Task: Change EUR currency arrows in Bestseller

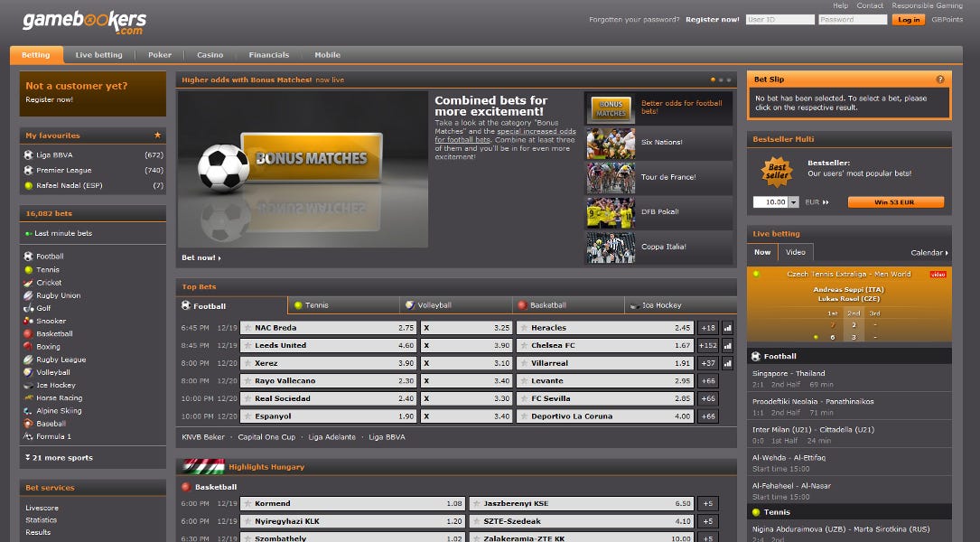Action: 826,202
